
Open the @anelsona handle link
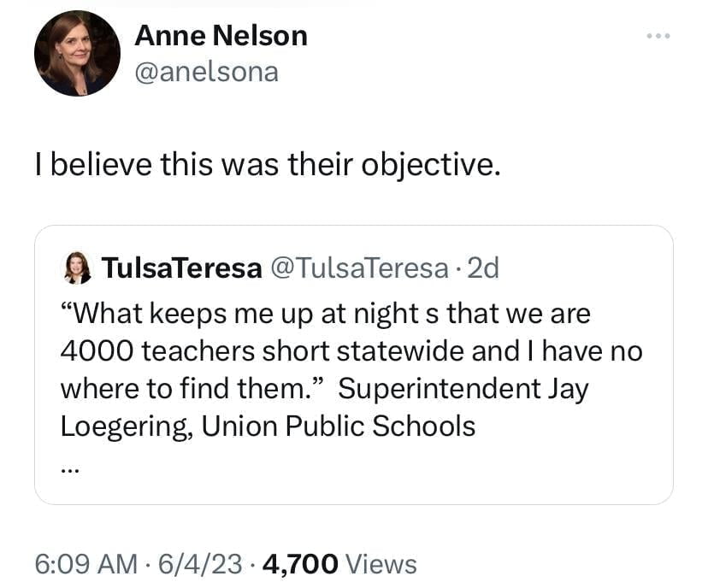click(207, 72)
